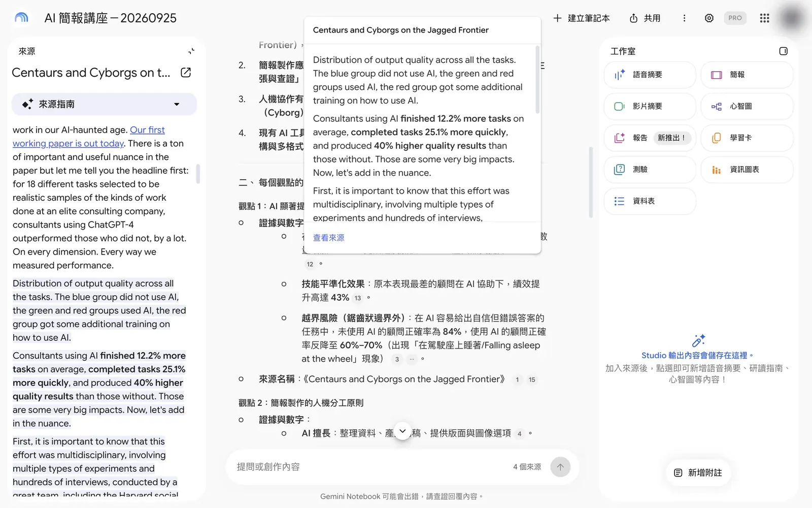This screenshot has height=508, width=812.
Task: Create a new notebook with 建立筆記本
Action: pos(582,18)
